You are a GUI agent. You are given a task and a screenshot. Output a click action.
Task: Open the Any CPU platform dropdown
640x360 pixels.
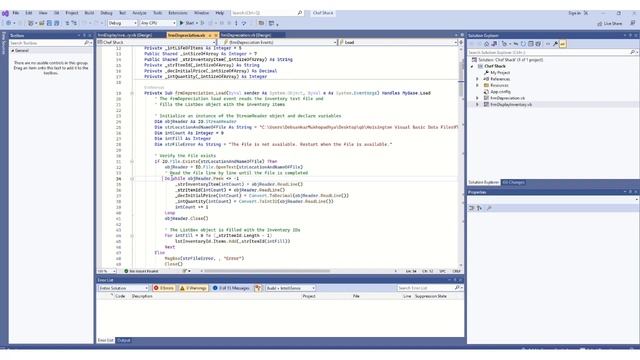pos(158,23)
